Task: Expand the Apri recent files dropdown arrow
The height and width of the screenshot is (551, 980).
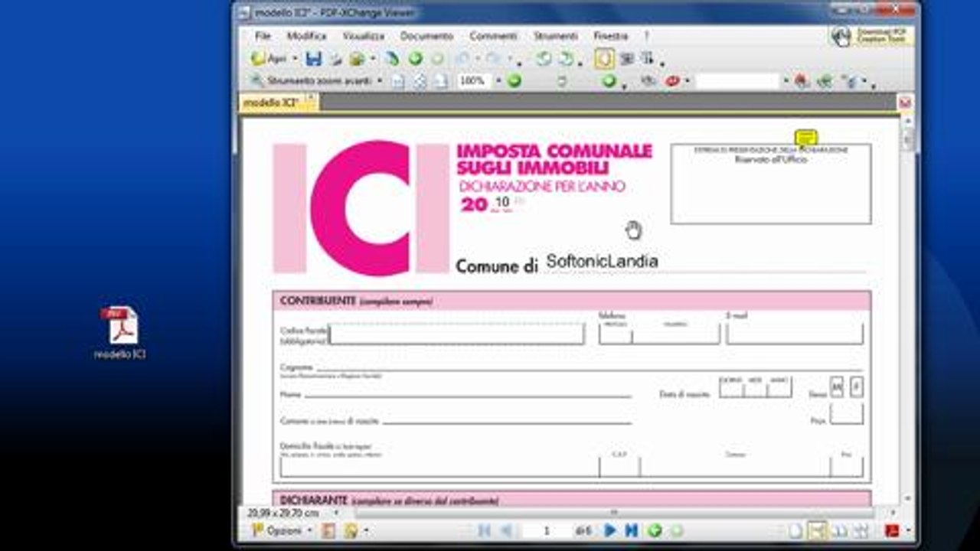Action: [x=294, y=59]
